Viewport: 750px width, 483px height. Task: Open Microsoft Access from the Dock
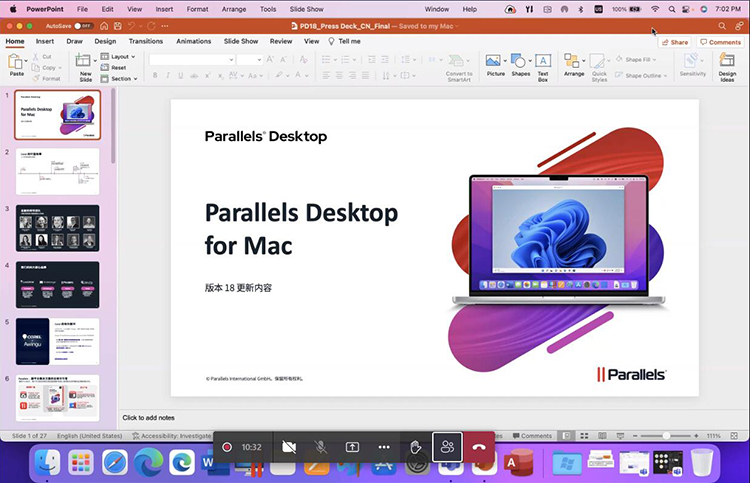[519, 462]
